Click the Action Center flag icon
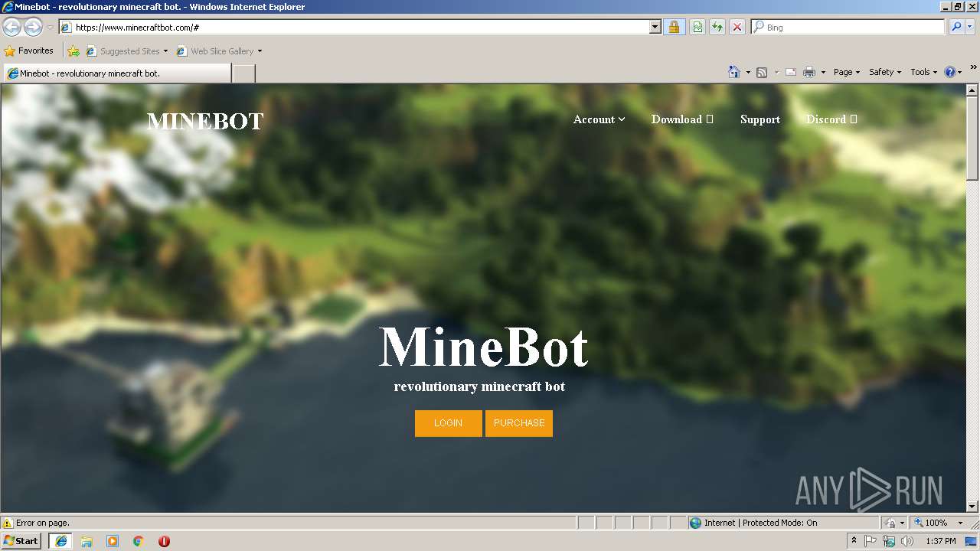This screenshot has height=551, width=980. pos(871,541)
